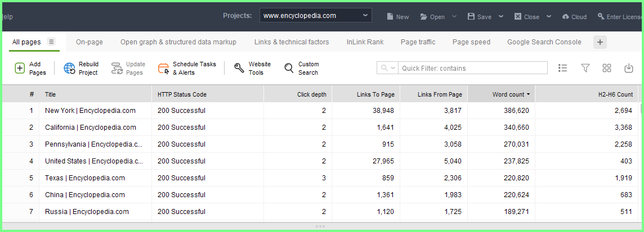644x232 pixels.
Task: Click the Cloud icon
Action: 566,16
